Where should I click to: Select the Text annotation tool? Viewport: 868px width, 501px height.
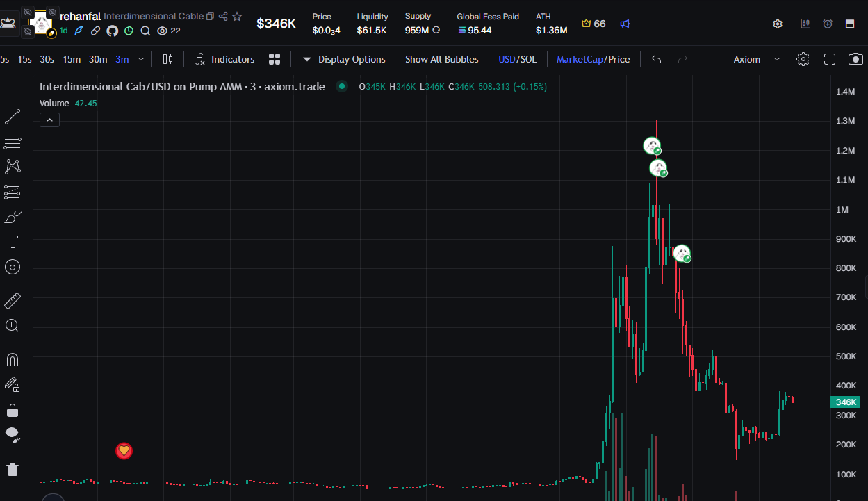point(13,242)
